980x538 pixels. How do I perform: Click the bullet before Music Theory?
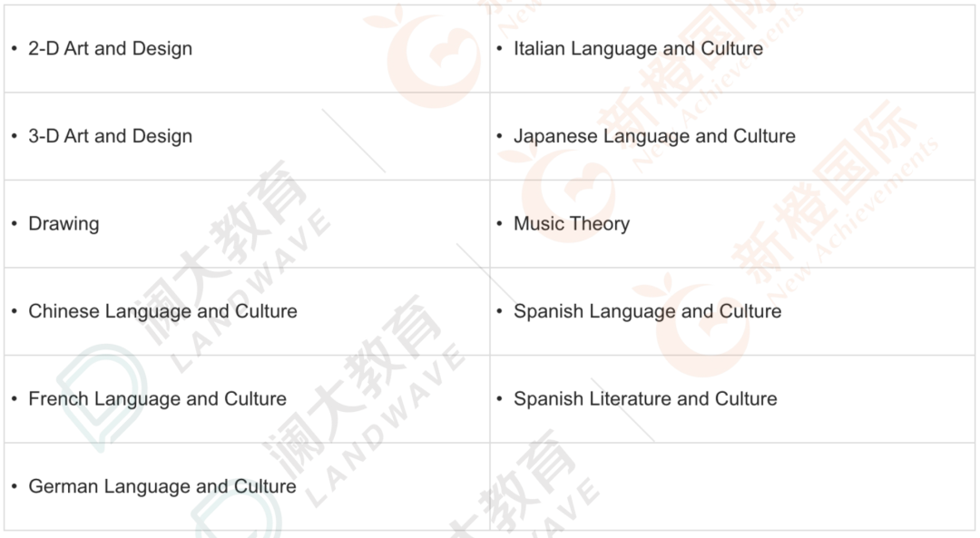tap(499, 223)
